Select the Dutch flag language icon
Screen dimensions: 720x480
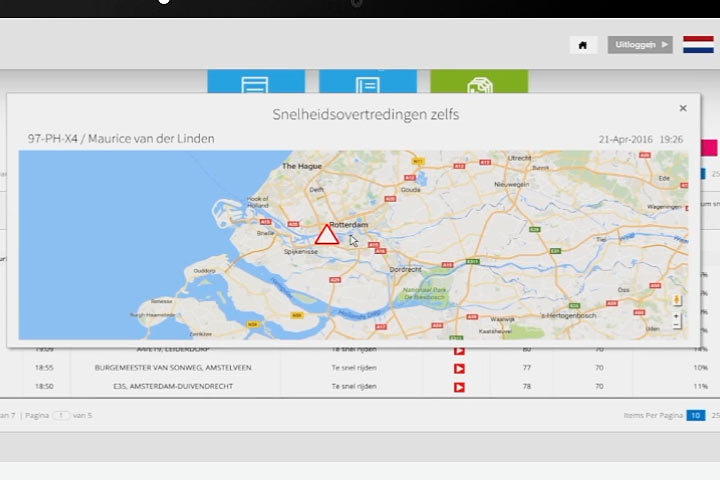698,45
